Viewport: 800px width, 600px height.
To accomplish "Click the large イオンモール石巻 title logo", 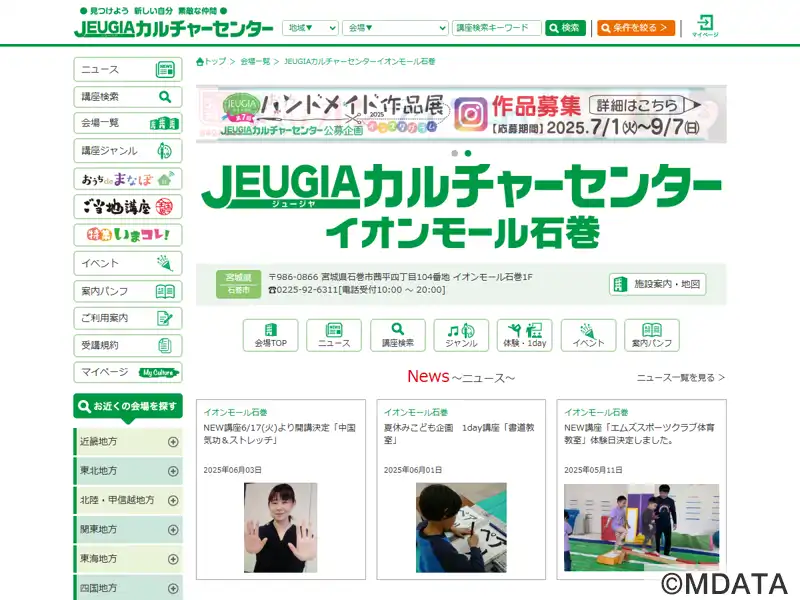I will tap(462, 233).
